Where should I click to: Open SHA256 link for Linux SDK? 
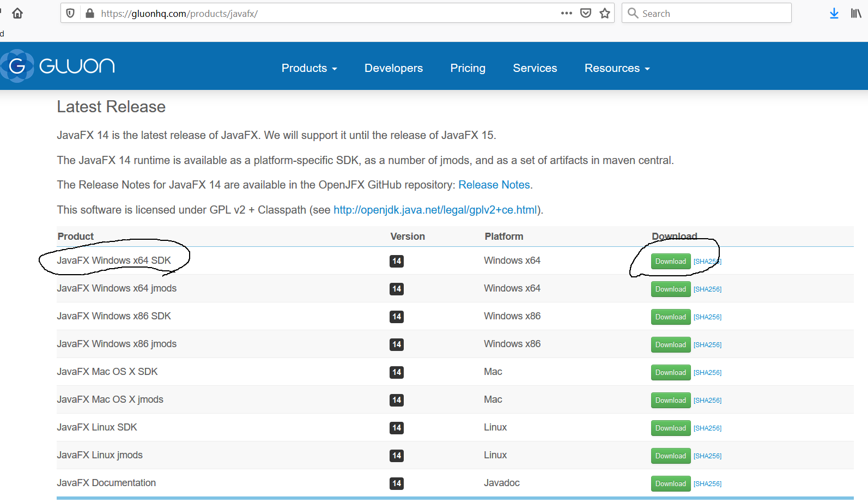[x=707, y=428]
